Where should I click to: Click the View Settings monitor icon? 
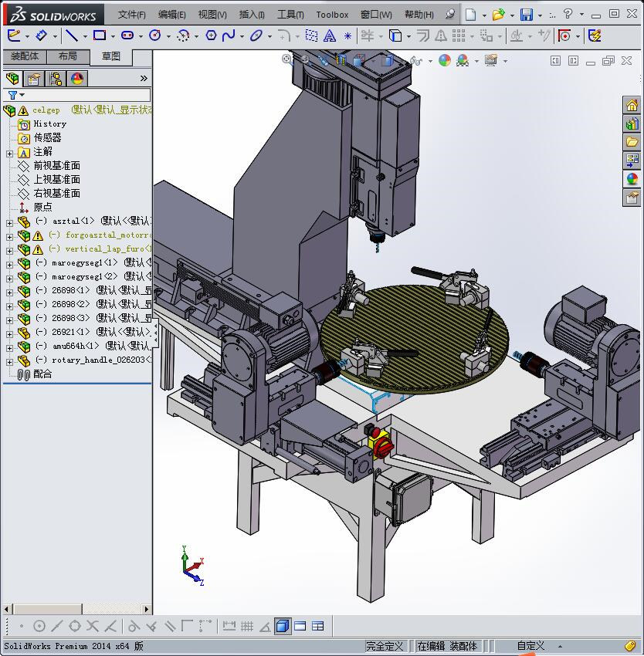click(491, 61)
